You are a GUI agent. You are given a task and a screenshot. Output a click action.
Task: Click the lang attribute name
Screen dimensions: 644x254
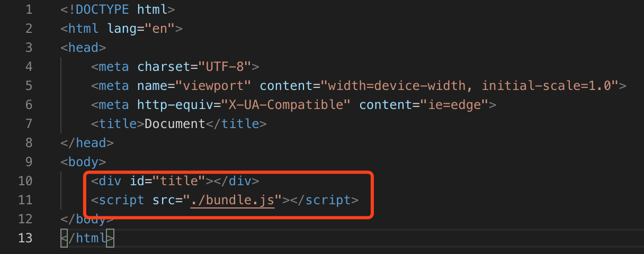pyautogui.click(x=122, y=29)
